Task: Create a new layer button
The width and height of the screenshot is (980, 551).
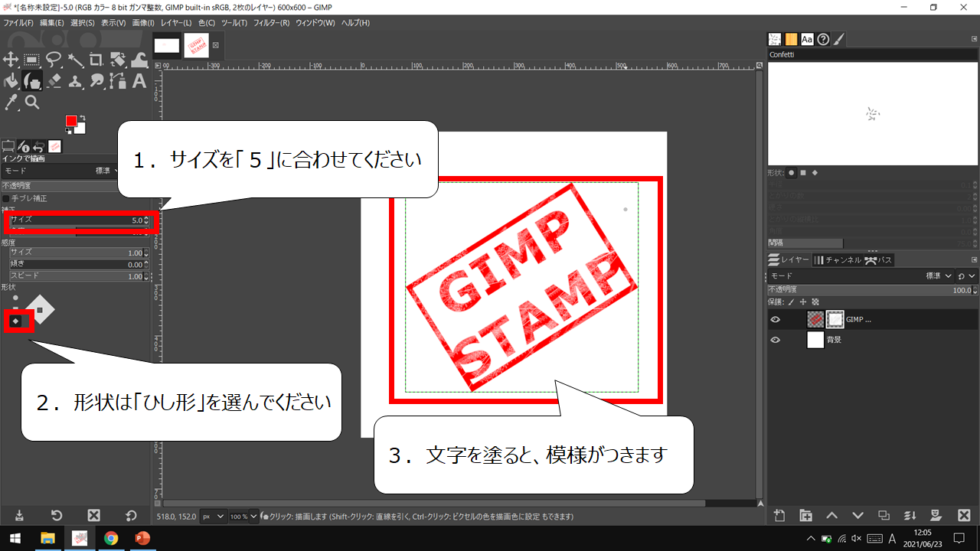Action: [x=779, y=515]
